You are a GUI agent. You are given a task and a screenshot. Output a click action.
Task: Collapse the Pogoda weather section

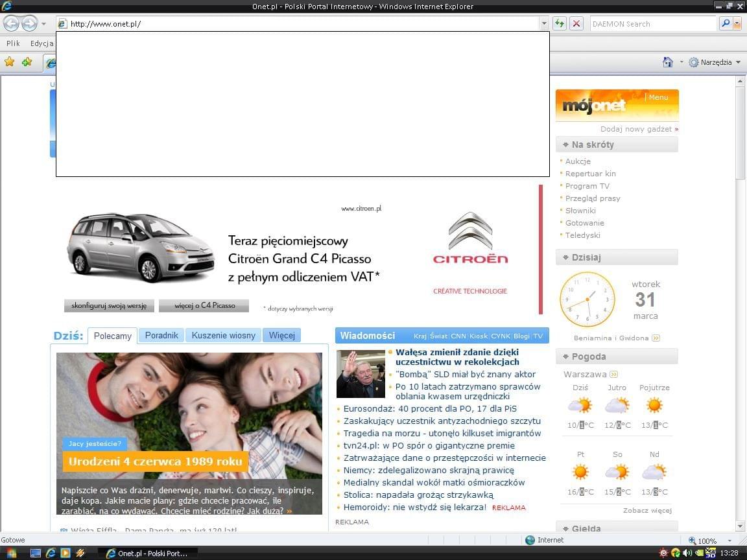565,356
